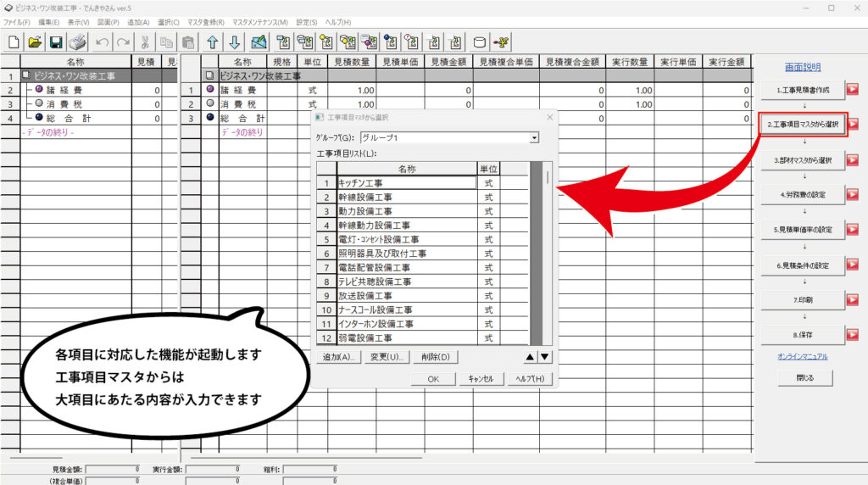Image resolution: width=868 pixels, height=485 pixels.
Task: Open the オンラインマニュアル link
Action: (x=802, y=357)
